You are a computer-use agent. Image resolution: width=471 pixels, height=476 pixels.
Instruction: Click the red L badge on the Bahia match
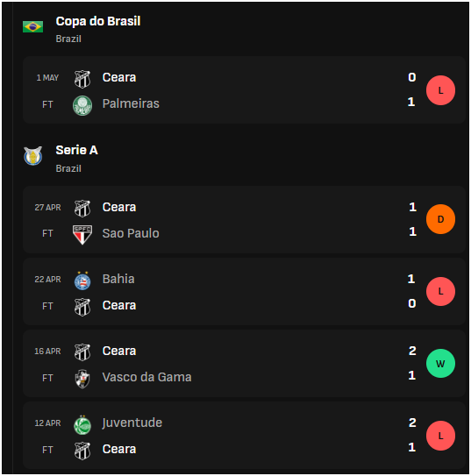point(440,291)
